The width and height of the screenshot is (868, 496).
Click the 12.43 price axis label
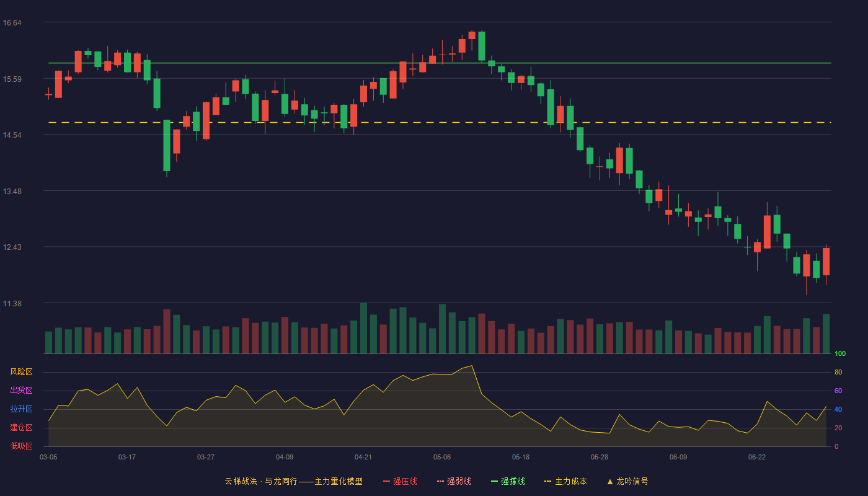[12, 247]
